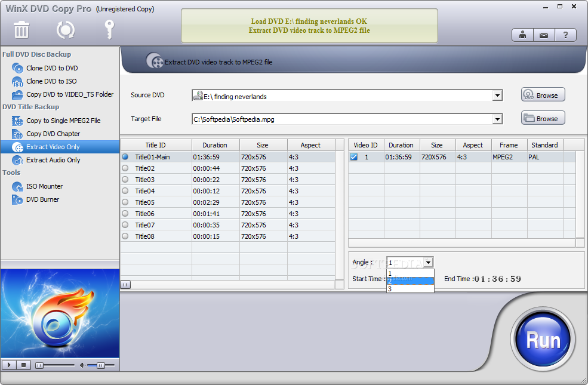
Task: Select the Title04 radio button
Action: 125,191
